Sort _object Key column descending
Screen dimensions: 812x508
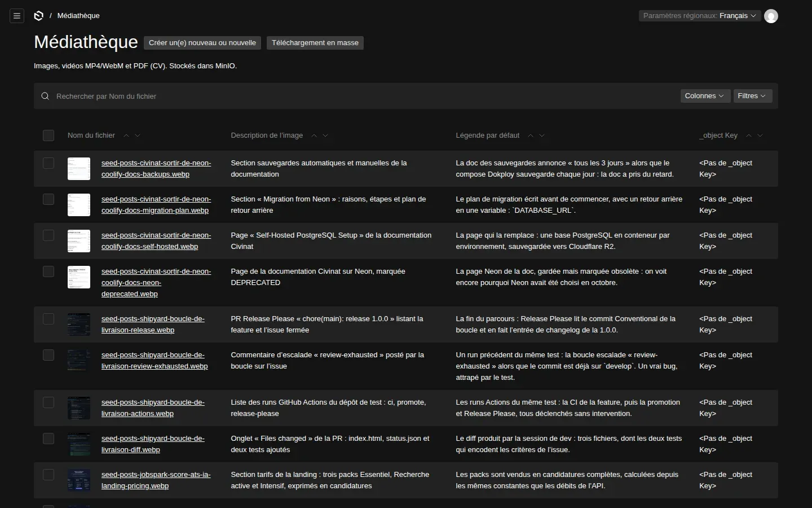(760, 135)
